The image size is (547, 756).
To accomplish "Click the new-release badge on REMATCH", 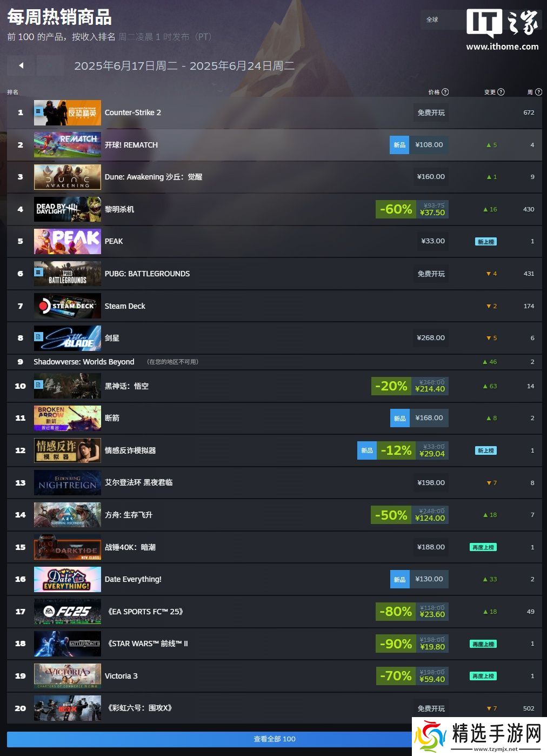I will click(x=399, y=145).
